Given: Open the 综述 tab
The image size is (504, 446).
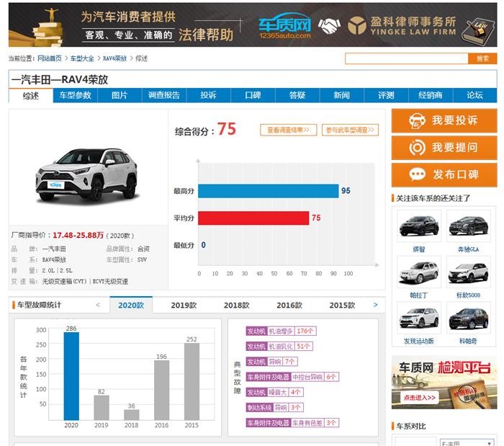Looking at the screenshot, I should tap(31, 96).
